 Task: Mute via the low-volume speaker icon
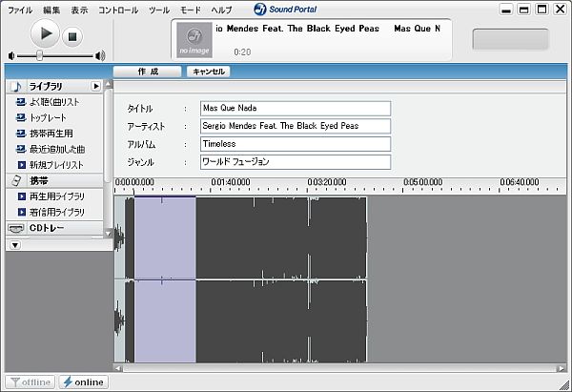pyautogui.click(x=11, y=56)
